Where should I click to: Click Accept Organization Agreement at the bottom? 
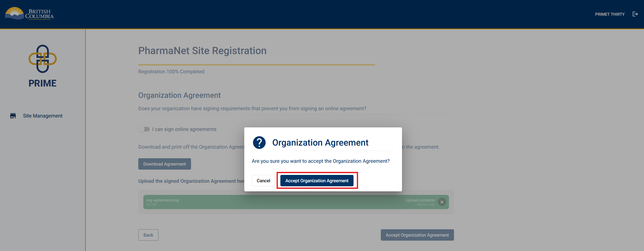(417, 235)
